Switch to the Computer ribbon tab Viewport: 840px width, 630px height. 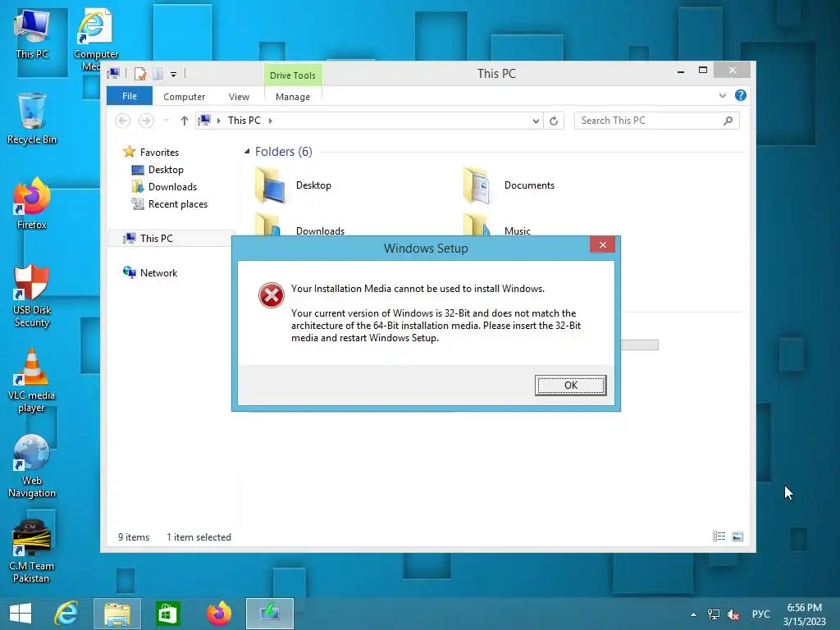coord(185,97)
